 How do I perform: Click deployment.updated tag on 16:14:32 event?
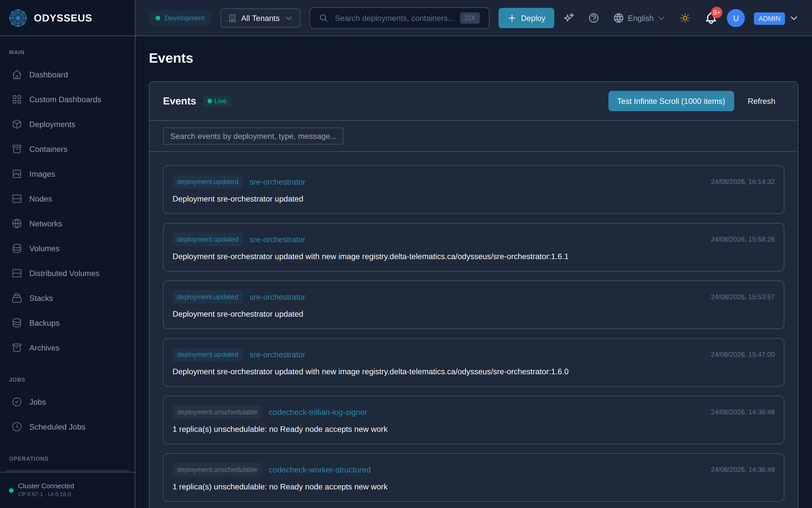[208, 182]
